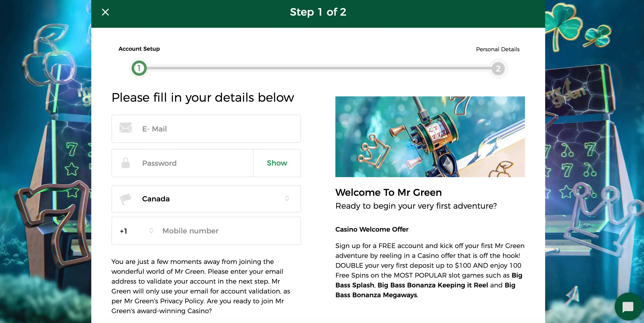
Task: Click the Account Setup step label
Action: coord(139,49)
